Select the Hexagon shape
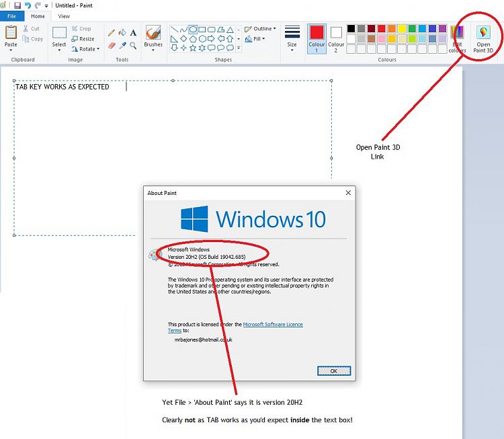 (202, 39)
